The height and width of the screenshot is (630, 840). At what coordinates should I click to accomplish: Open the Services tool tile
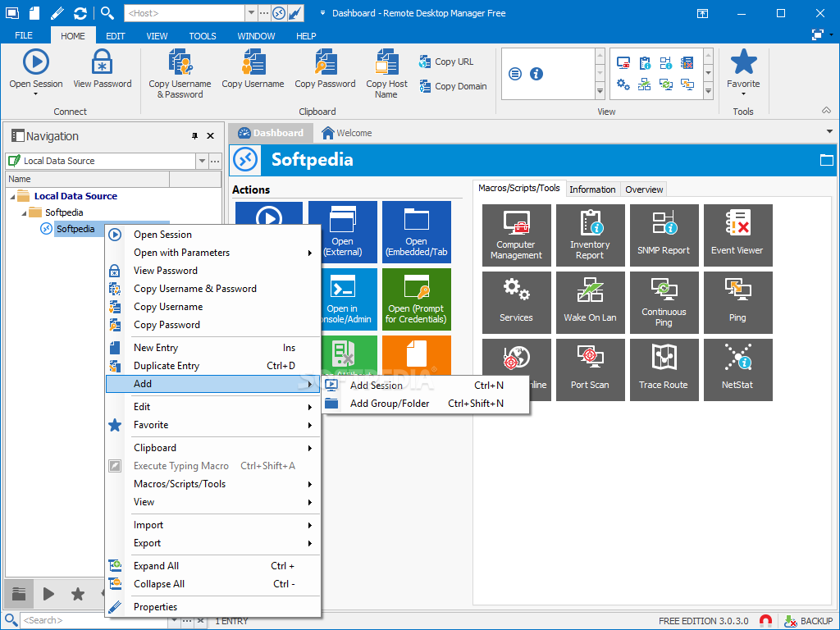(517, 303)
